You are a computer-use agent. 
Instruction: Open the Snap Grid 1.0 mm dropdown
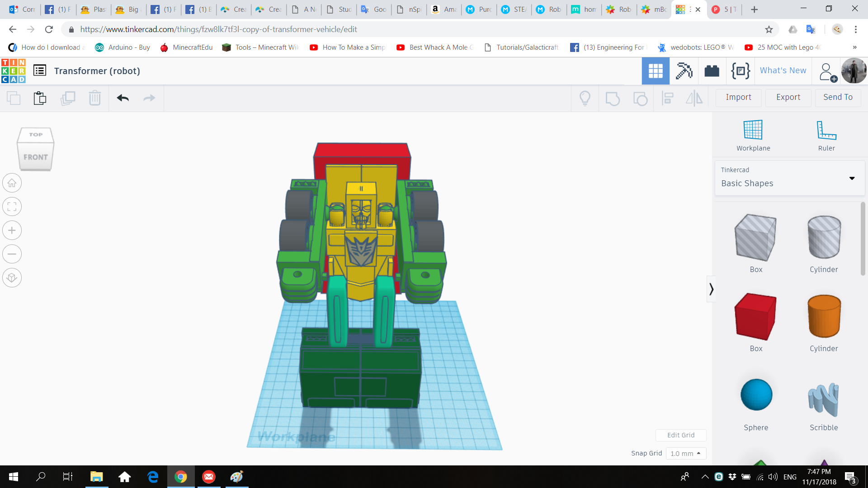coord(685,453)
